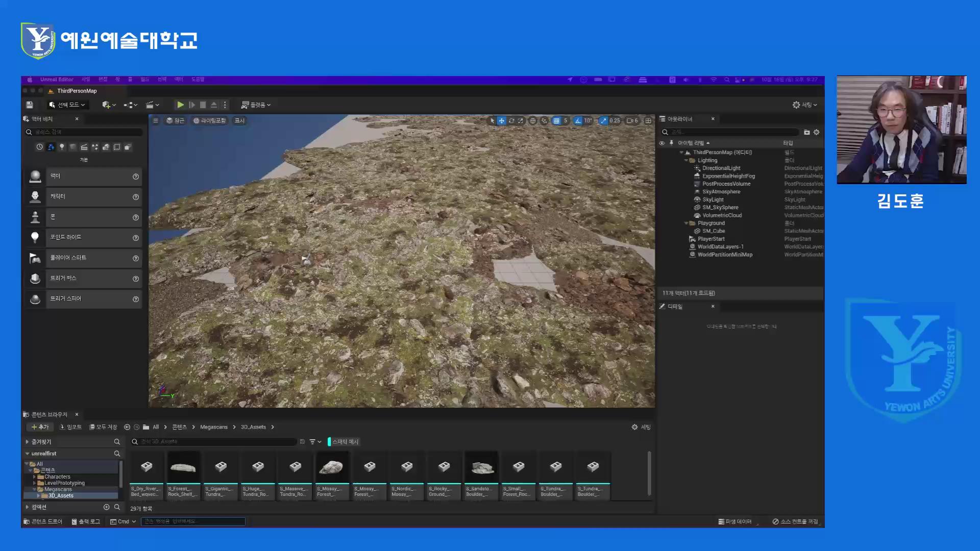Toggle the rotation angle snapping button
980x551 pixels.
point(578,121)
